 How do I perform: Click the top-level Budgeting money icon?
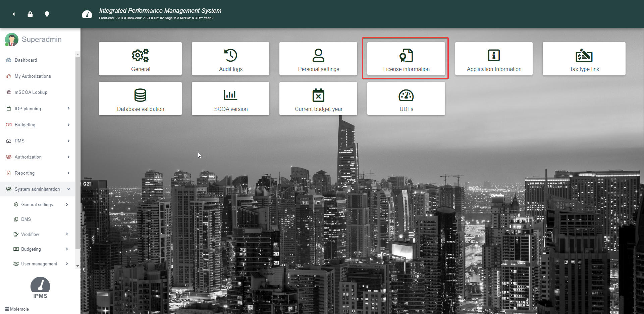click(x=9, y=125)
